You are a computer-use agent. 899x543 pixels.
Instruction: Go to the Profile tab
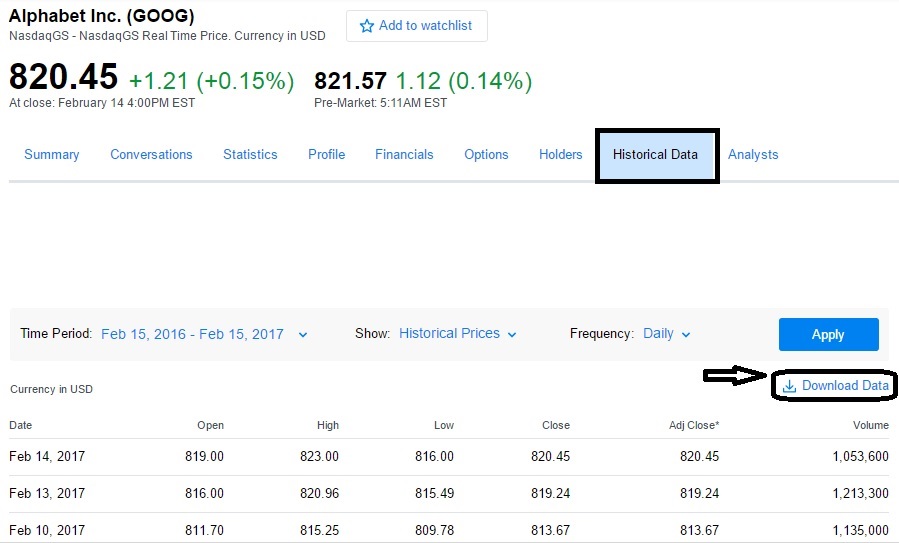tap(327, 155)
